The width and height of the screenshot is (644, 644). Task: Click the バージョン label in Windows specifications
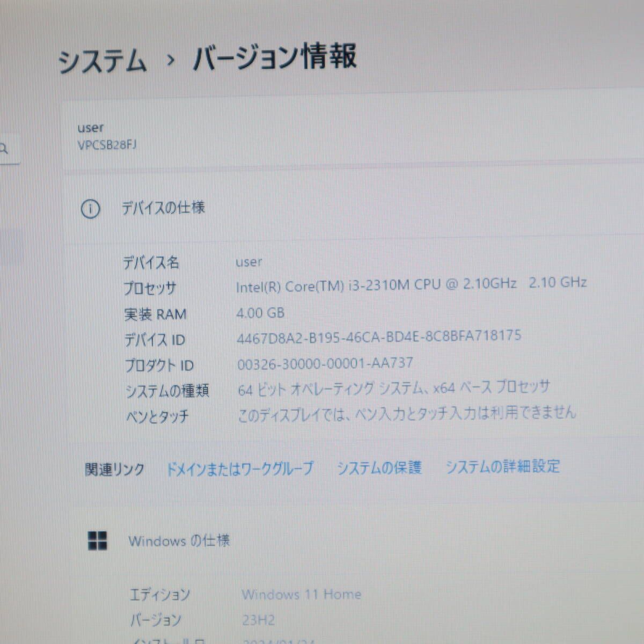click(x=156, y=620)
